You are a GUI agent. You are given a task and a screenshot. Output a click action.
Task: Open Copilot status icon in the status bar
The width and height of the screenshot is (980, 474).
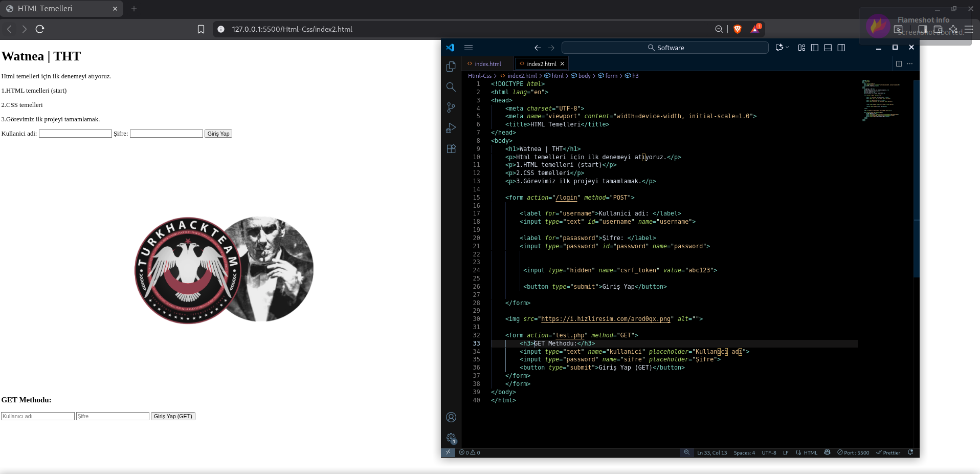[827, 453]
